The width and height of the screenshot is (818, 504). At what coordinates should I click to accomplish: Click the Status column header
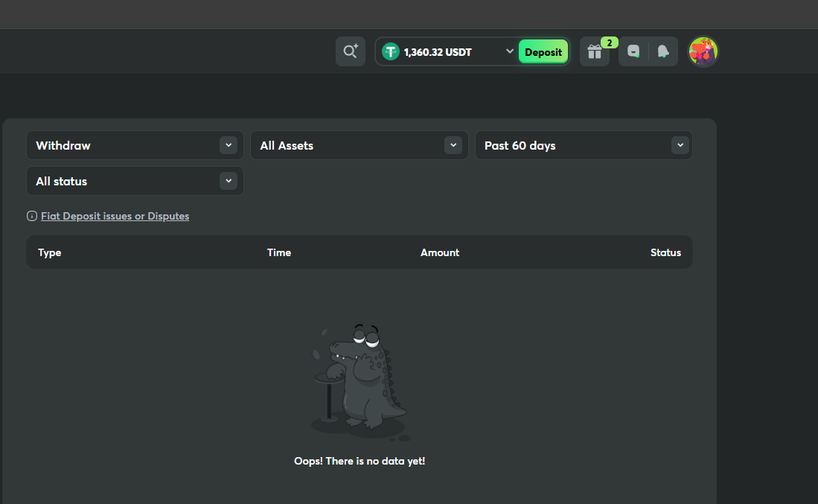pyautogui.click(x=665, y=252)
